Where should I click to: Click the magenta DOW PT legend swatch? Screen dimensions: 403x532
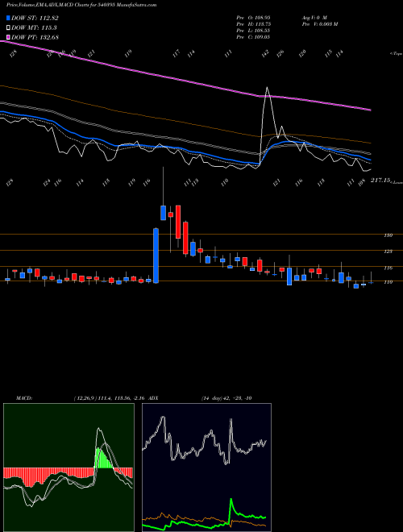pos(8,36)
